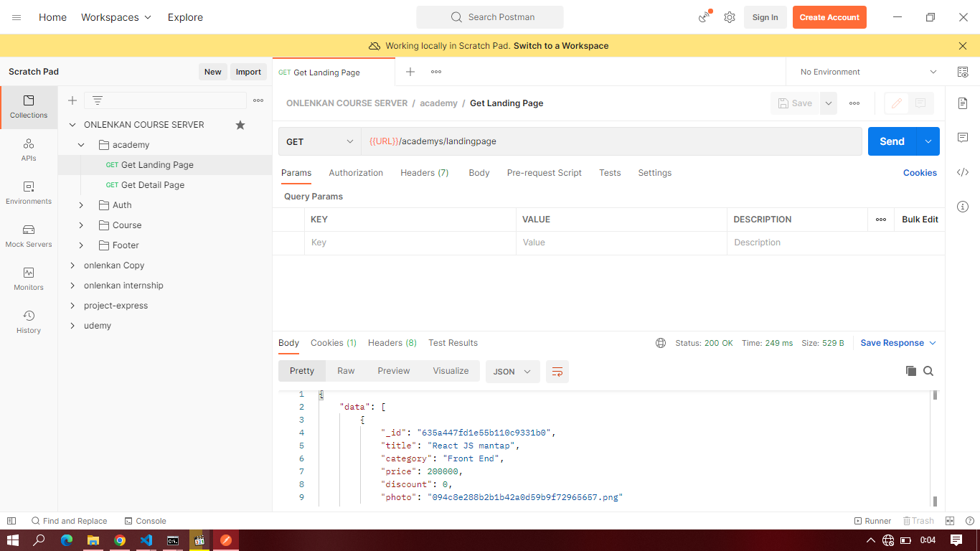Click the Import button
The height and width of the screenshot is (551, 980).
(x=248, y=72)
